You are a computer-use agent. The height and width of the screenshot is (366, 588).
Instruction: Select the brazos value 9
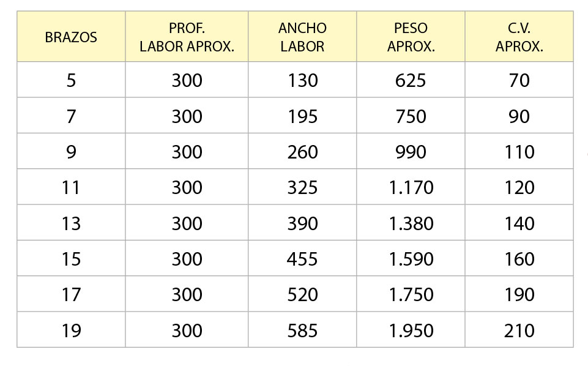point(71,152)
